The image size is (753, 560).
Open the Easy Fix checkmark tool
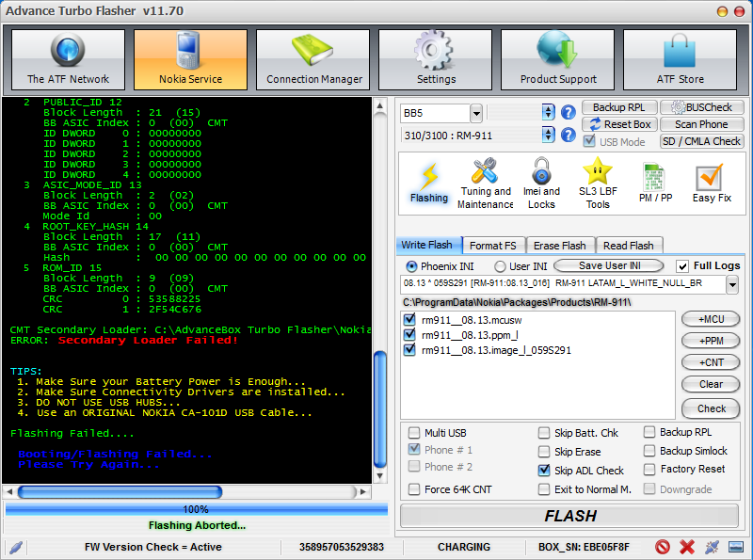712,184
